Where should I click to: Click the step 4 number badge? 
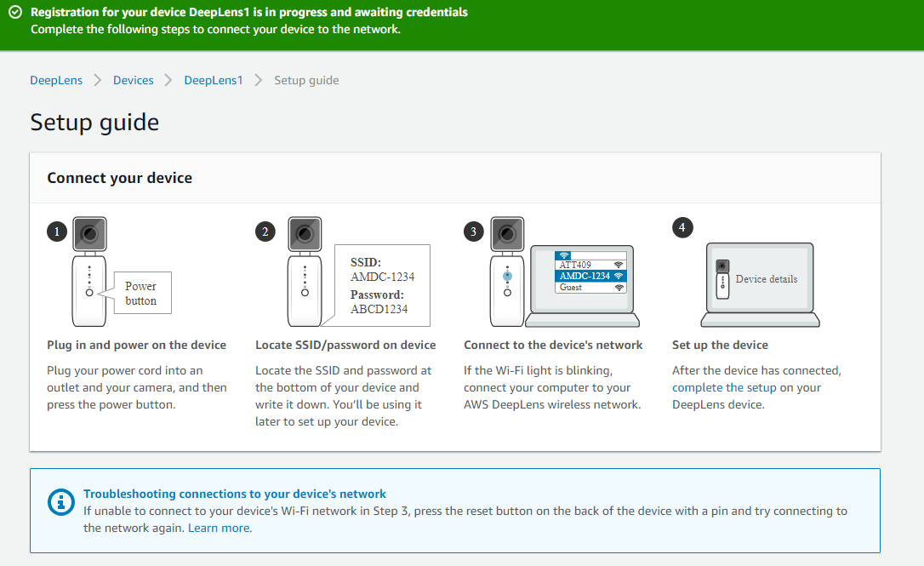click(682, 227)
